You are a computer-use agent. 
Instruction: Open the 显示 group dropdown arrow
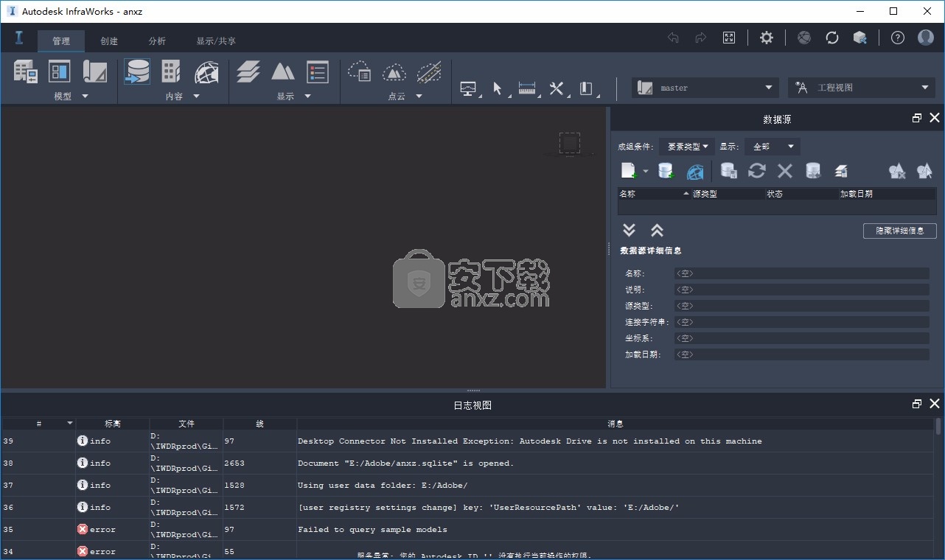tap(307, 97)
